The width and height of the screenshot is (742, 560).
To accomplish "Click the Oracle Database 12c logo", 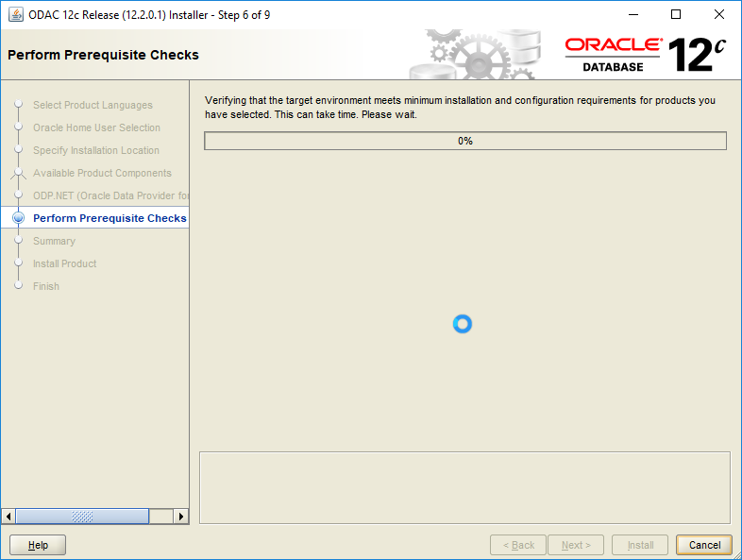I will [646, 55].
